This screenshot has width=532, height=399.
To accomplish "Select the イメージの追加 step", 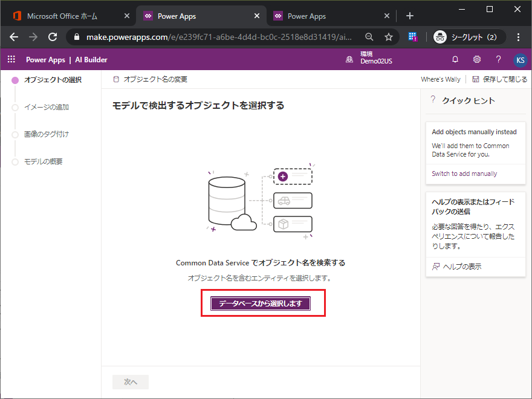I will (40, 107).
